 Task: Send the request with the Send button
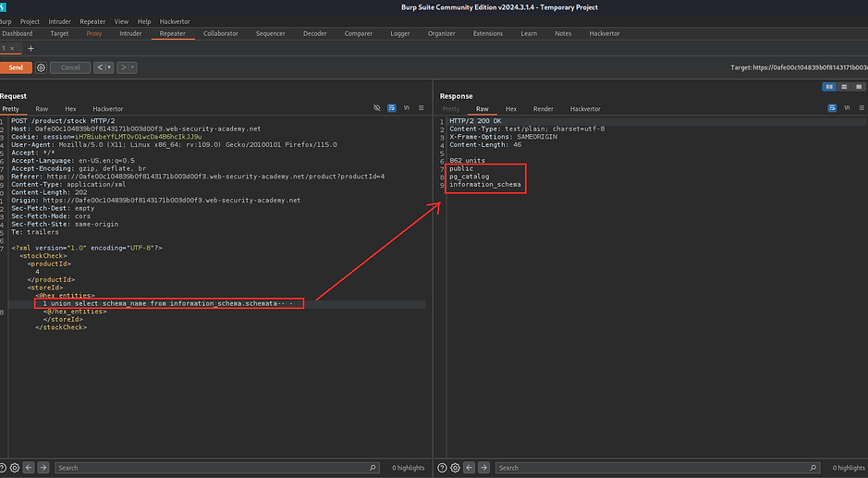pos(15,67)
